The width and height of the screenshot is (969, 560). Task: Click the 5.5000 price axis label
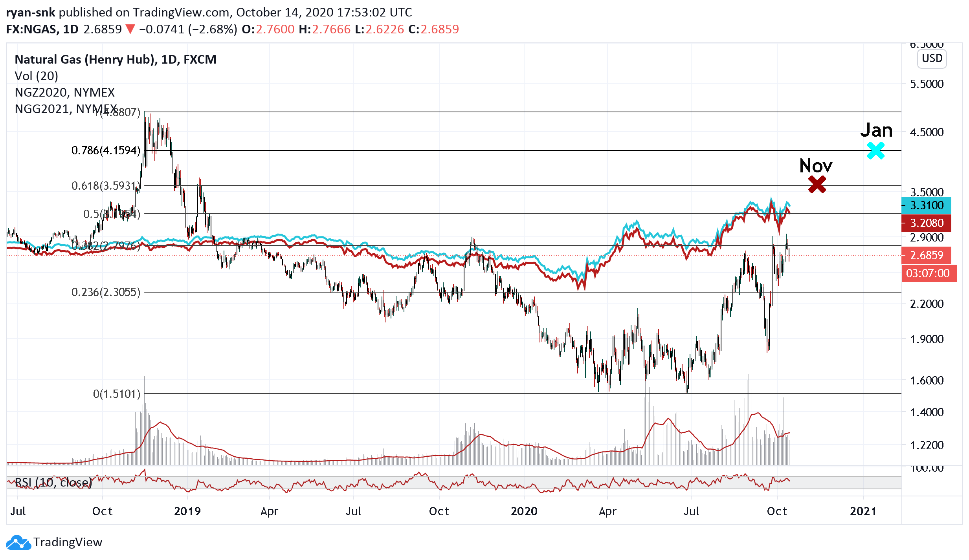click(x=927, y=84)
